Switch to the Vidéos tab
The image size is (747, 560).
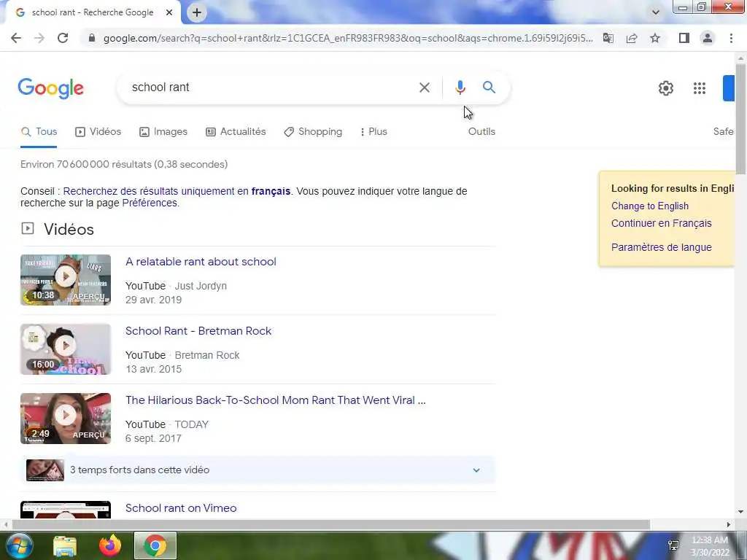tap(98, 132)
